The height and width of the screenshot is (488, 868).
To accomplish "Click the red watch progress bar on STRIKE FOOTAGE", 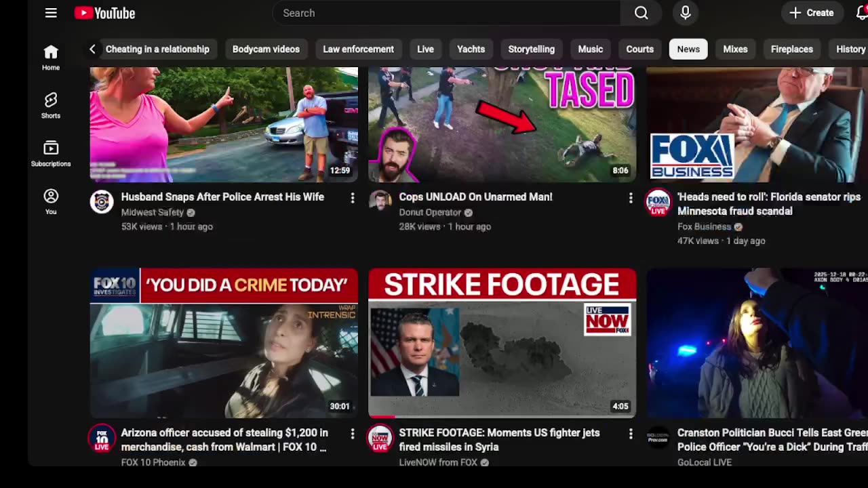I will 382,417.
